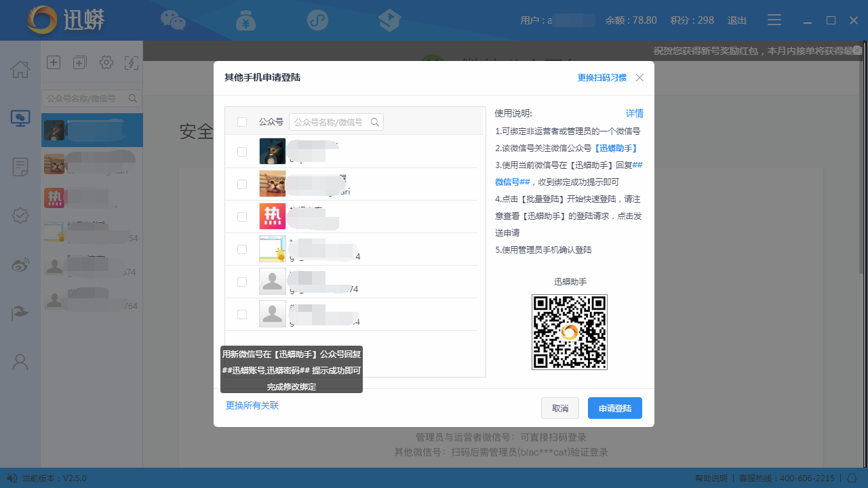The width and height of the screenshot is (868, 488).
Task: Select the highlighted dark cat account in the sidebar
Action: point(92,130)
